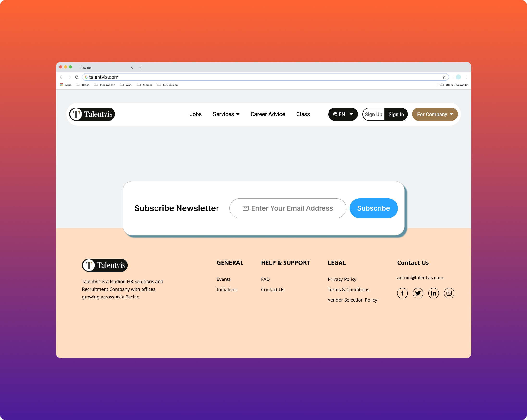Click the Sign In button
The height and width of the screenshot is (420, 527).
point(395,114)
